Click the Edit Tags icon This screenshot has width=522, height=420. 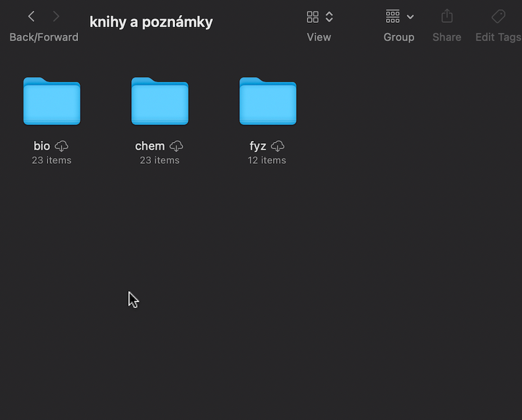pyautogui.click(x=498, y=16)
